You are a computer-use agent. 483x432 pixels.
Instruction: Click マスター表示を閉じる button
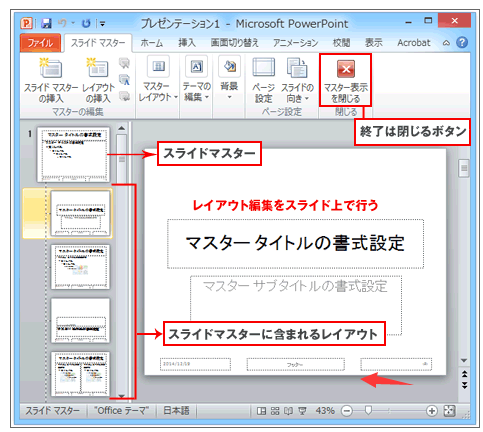click(x=345, y=81)
